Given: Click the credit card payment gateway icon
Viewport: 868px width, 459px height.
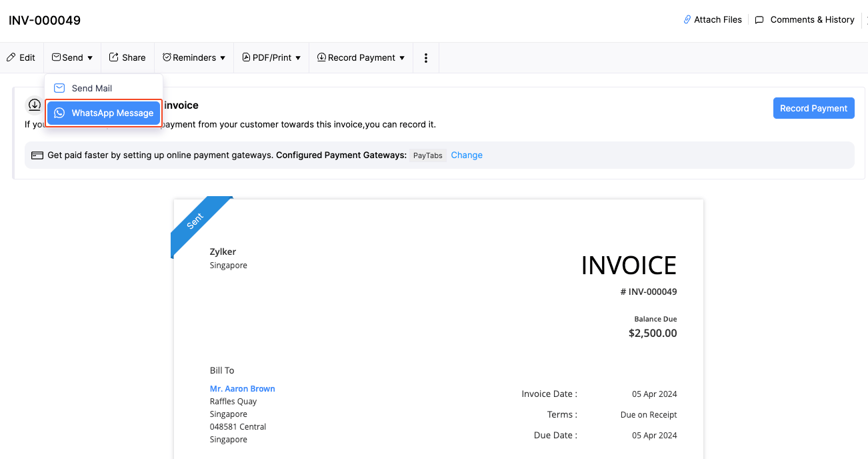Looking at the screenshot, I should coord(37,155).
